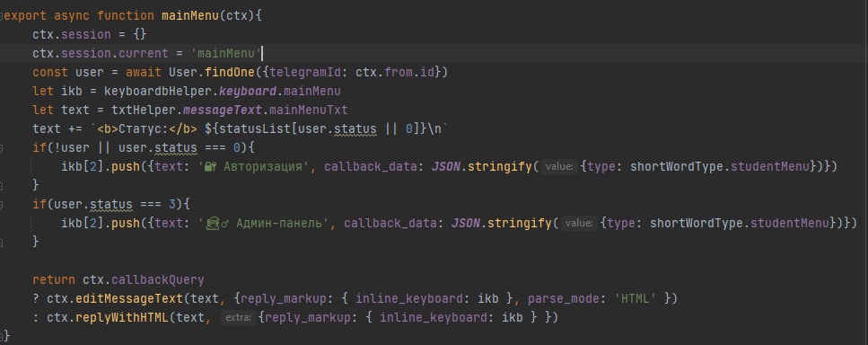Click the async keyword
The width and height of the screenshot is (868, 345).
72,15
